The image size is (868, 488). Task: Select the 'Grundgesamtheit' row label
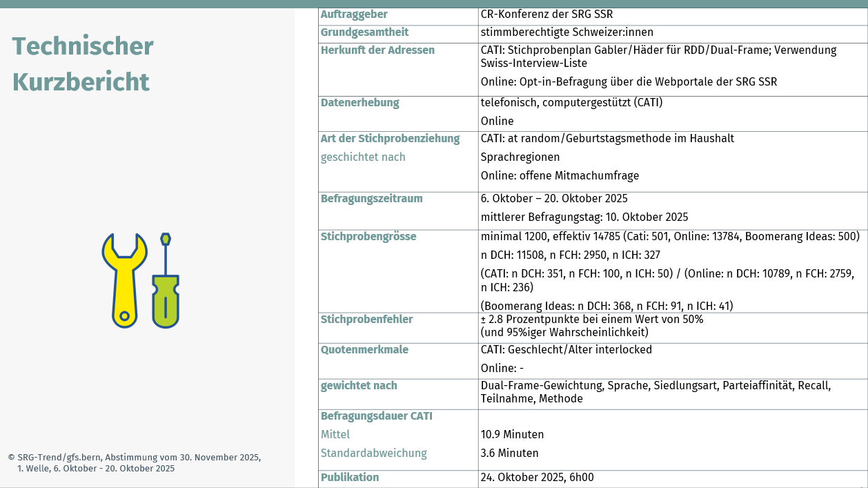click(x=364, y=32)
